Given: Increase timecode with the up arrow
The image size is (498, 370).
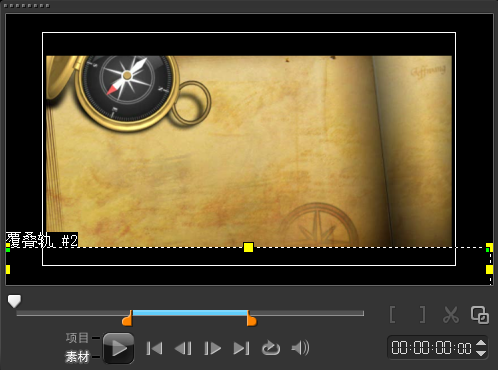Looking at the screenshot, I should pyautogui.click(x=481, y=343).
